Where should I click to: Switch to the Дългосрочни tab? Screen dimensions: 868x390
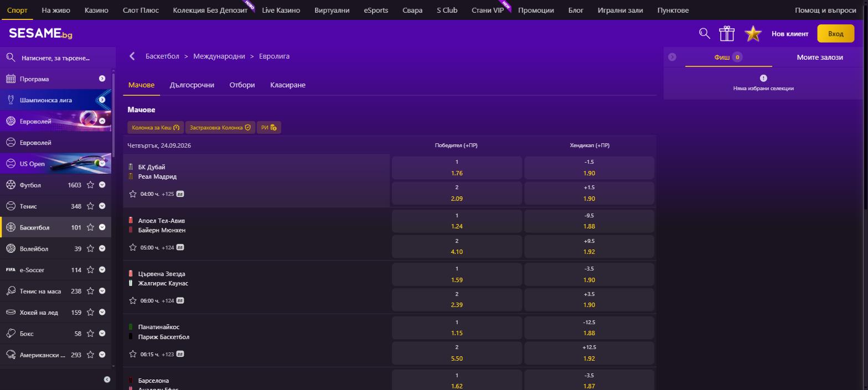point(192,85)
